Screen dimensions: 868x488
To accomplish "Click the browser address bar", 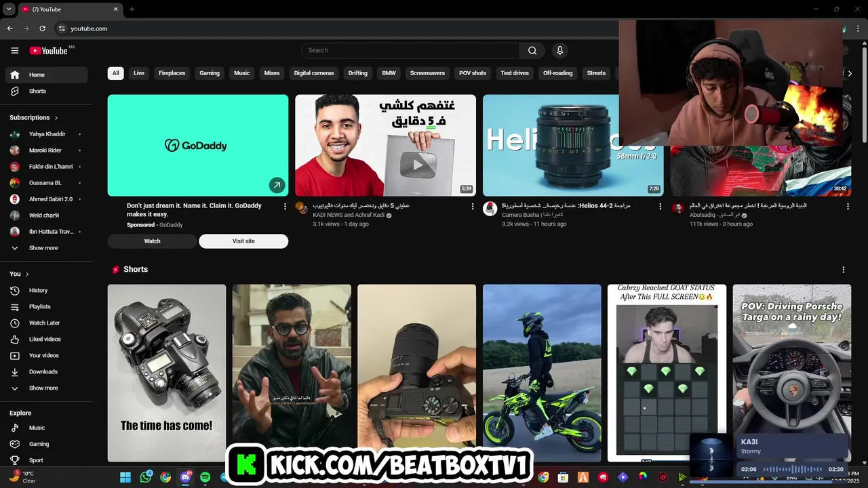I will point(336,28).
